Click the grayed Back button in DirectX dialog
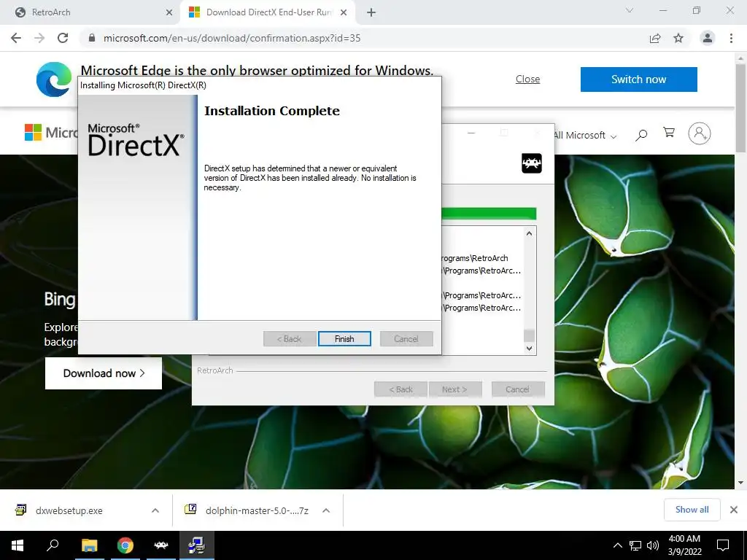 tap(289, 338)
